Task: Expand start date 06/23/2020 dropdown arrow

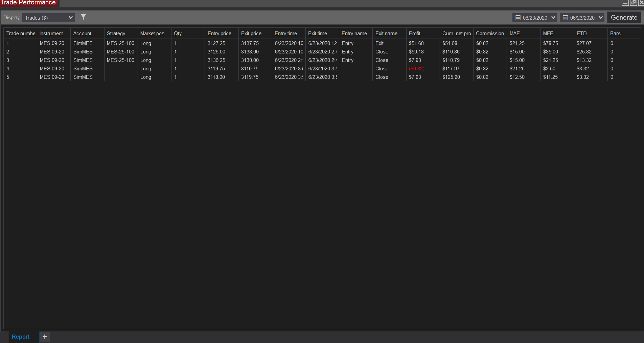Action: pos(553,18)
